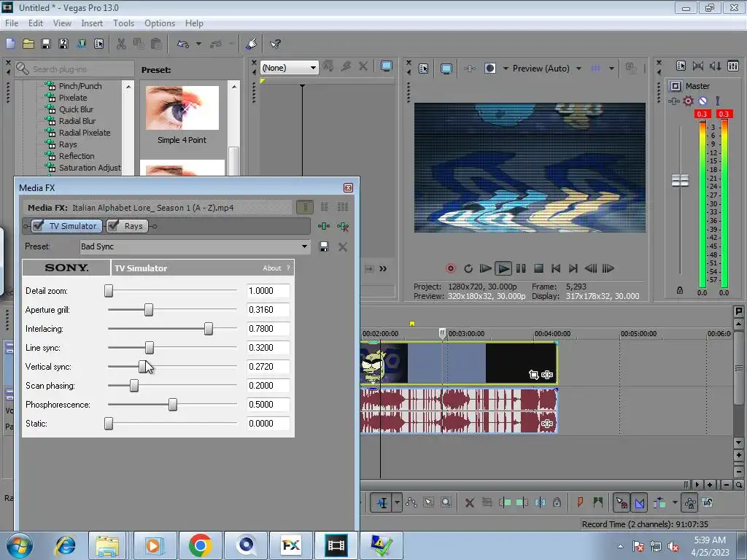Image resolution: width=747 pixels, height=560 pixels.
Task: Click the Paste icon in the toolbar
Action: pyautogui.click(x=156, y=44)
